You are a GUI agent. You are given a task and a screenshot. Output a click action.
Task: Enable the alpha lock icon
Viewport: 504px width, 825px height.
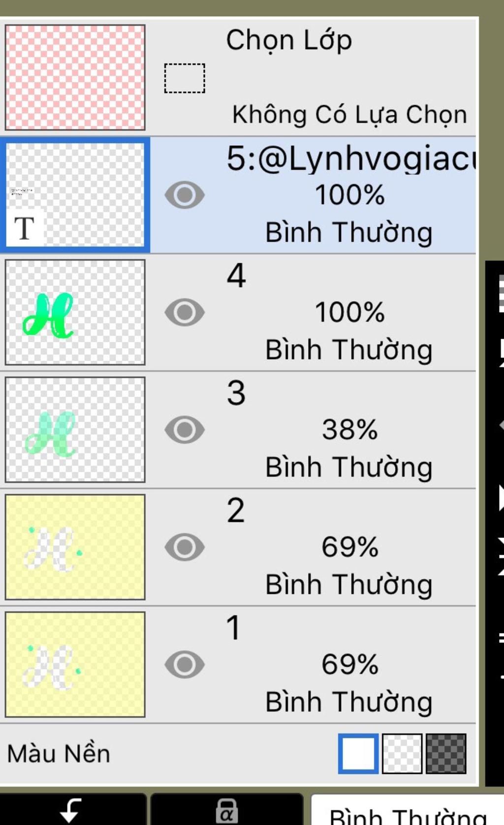[226, 809]
